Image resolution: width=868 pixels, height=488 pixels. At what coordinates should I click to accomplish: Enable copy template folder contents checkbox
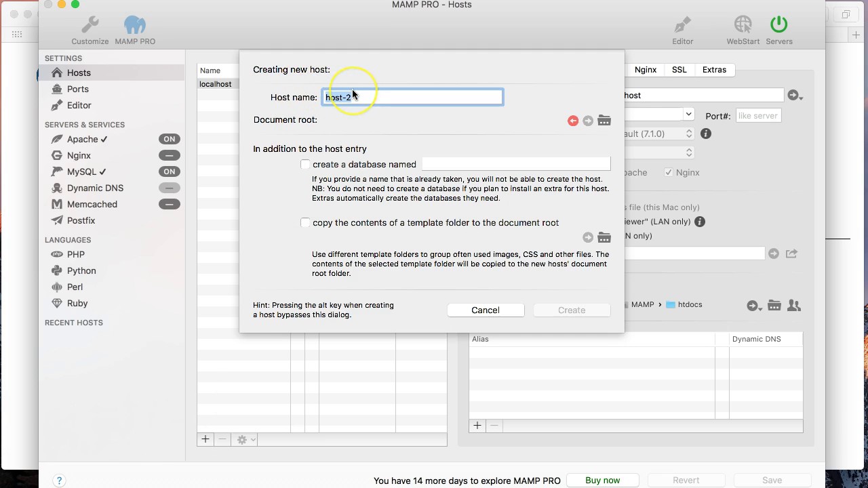[305, 222]
